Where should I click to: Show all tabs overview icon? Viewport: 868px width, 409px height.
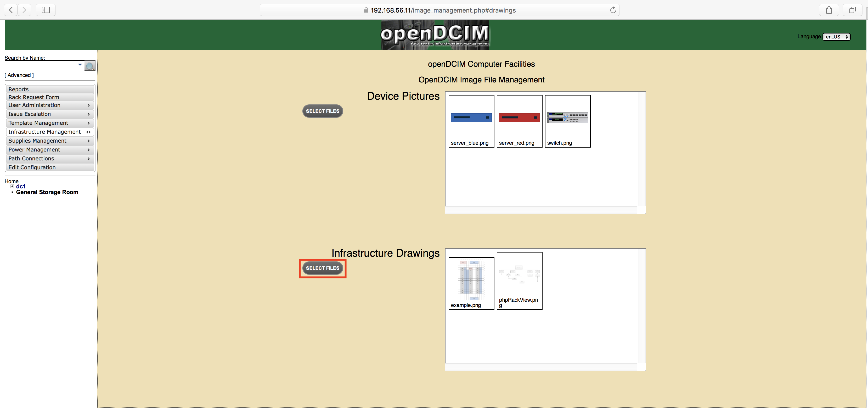[x=852, y=10]
